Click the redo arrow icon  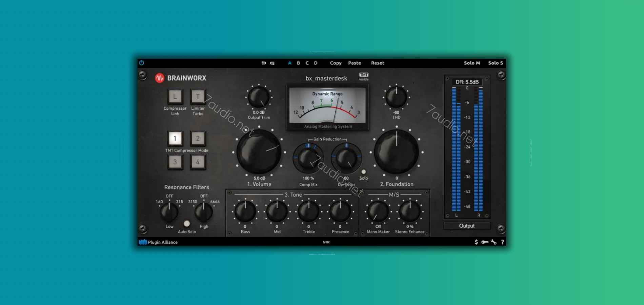click(272, 63)
